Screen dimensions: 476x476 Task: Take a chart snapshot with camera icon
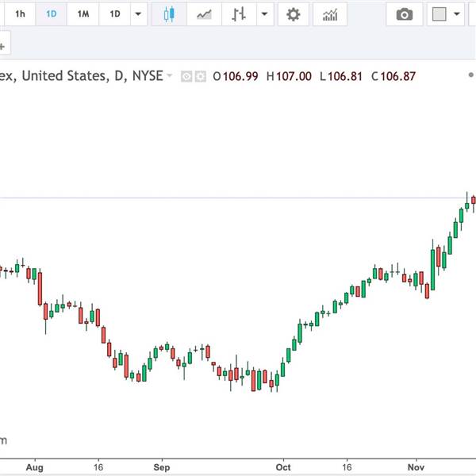[x=405, y=14]
